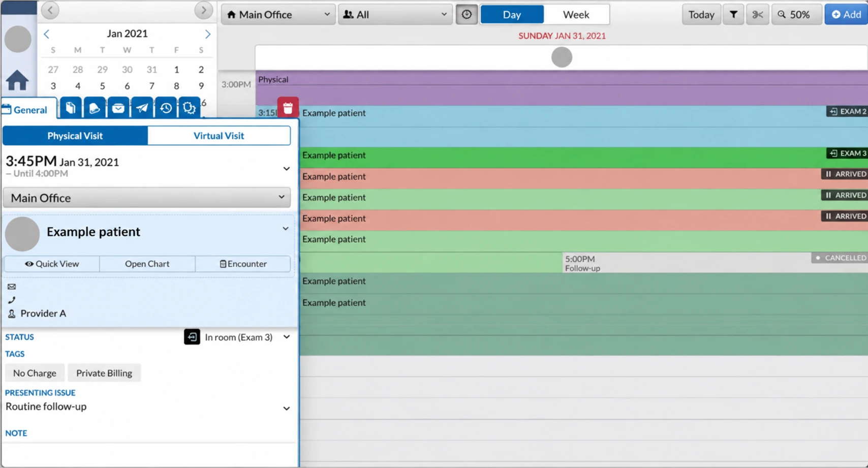
Task: Click the Open Chart button
Action: pos(147,264)
